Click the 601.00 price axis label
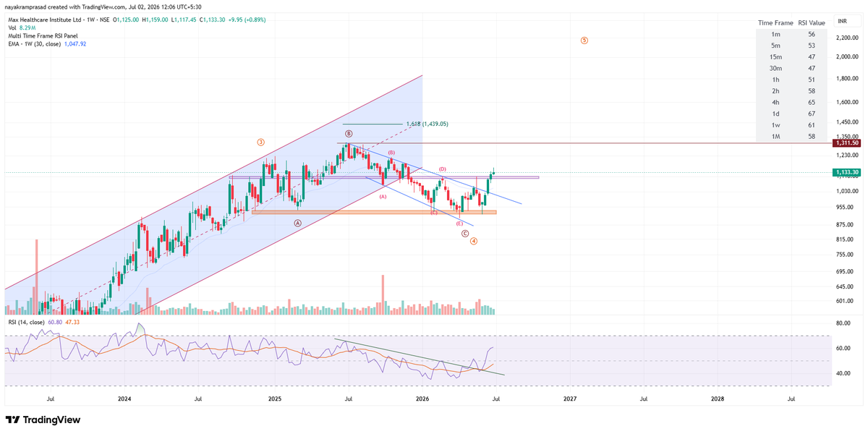Image resolution: width=868 pixels, height=434 pixels. pos(843,301)
